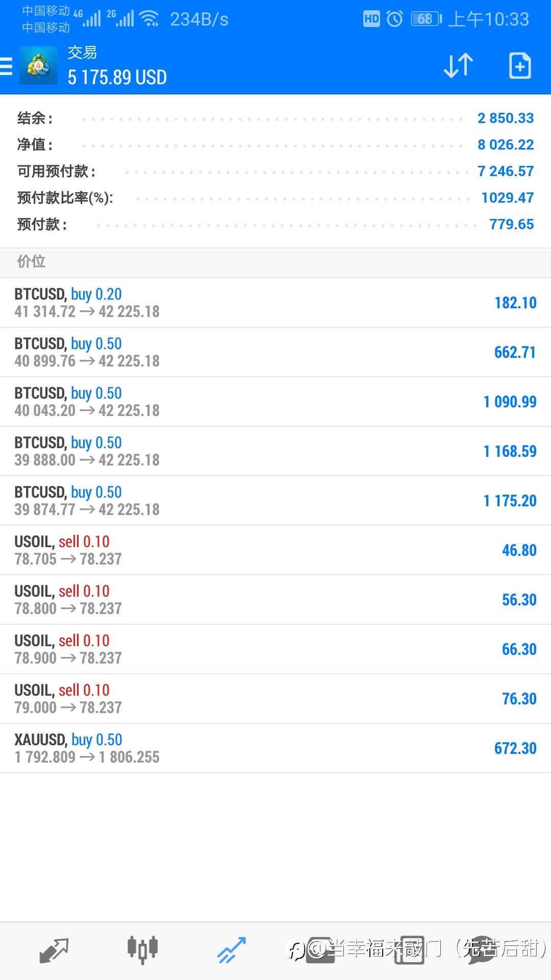Expand the BTCUSD position opened at 40 899.76
This screenshot has height=980, width=551.
(275, 352)
